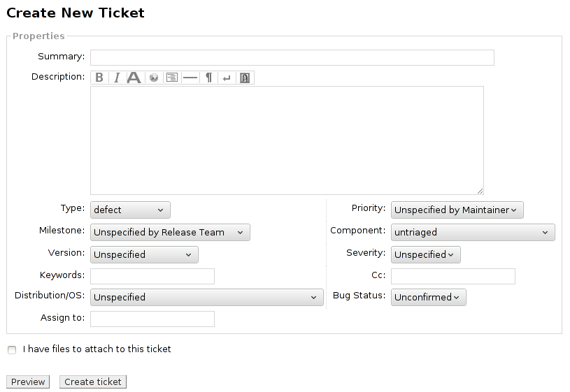Choose a Component from the untriaged dropdown

coord(473,233)
